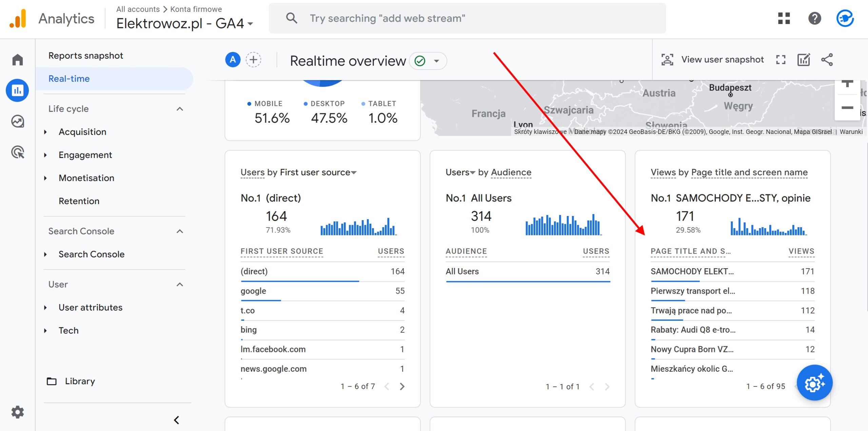Collapse the User section

180,285
